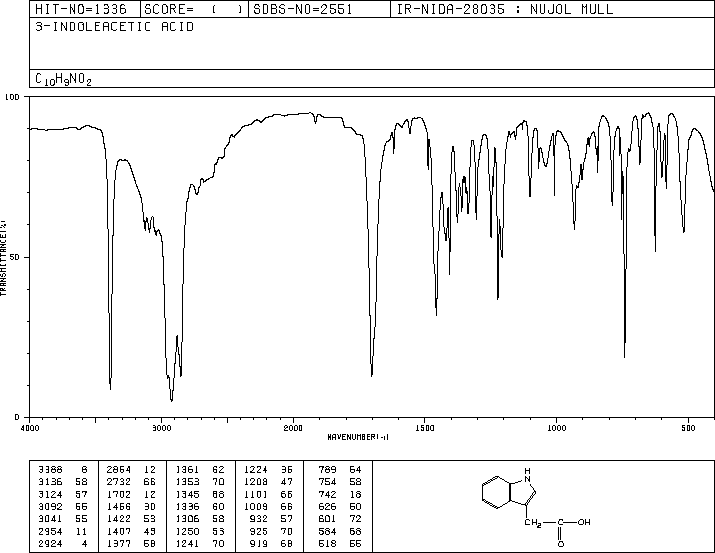Click the 1000 tick label on the x-axis
This screenshot has height=553, width=715.
[x=556, y=428]
